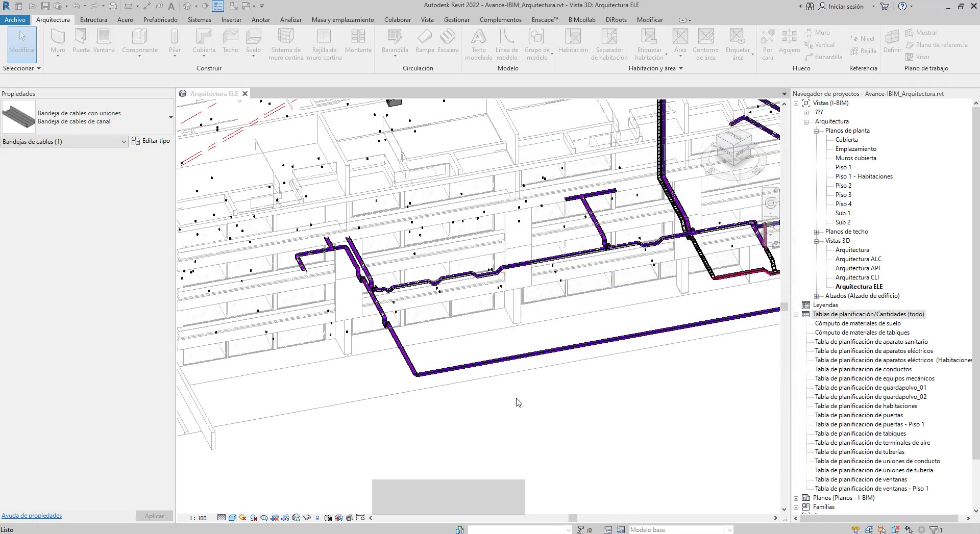Activate the Habitación room tool
980x534 pixels.
pos(573,41)
